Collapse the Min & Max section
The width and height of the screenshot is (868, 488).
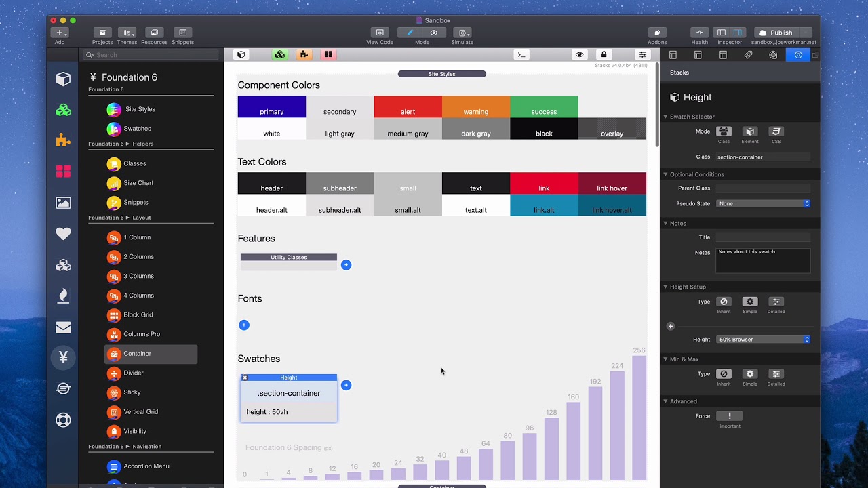coord(665,359)
